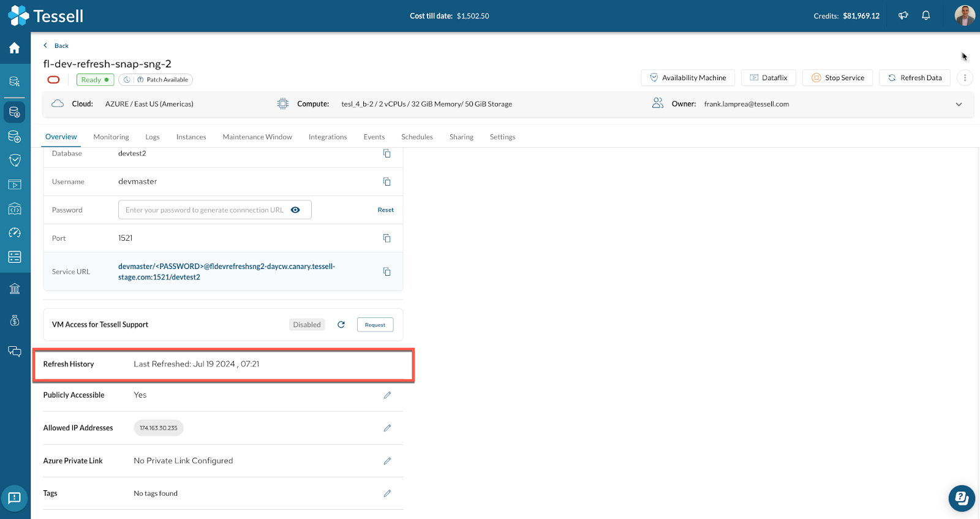Click Stop Service button
The height and width of the screenshot is (519, 980).
838,78
